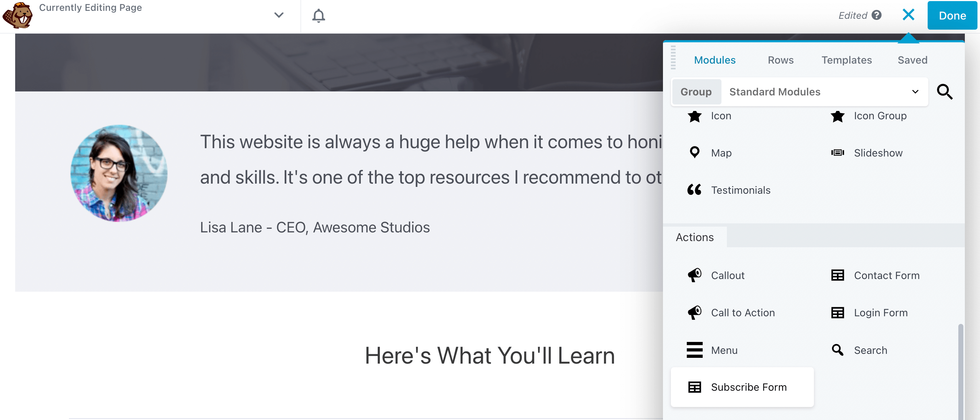The height and width of the screenshot is (420, 980).
Task: Choose the Testimonials quote icon
Action: (694, 190)
